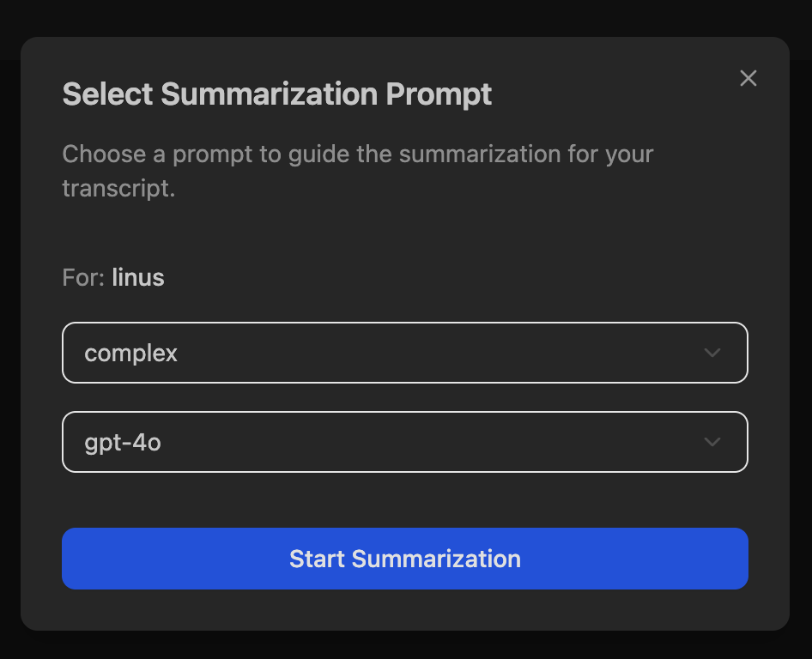Click the word 'Summarization' on blue button

click(x=436, y=559)
